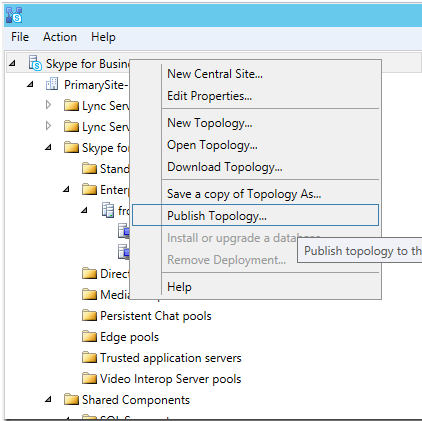Click the second Lync Server folder icon
Image resolution: width=422 pixels, height=421 pixels.
pos(71,126)
